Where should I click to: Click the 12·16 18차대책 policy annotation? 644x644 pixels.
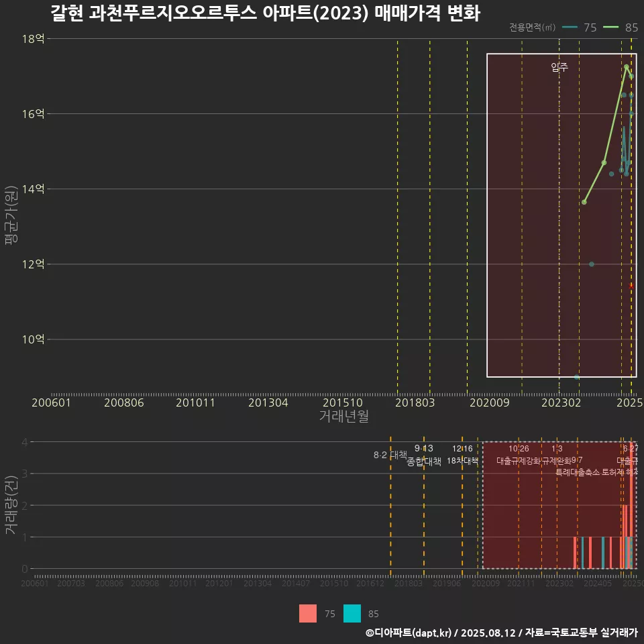point(462,455)
